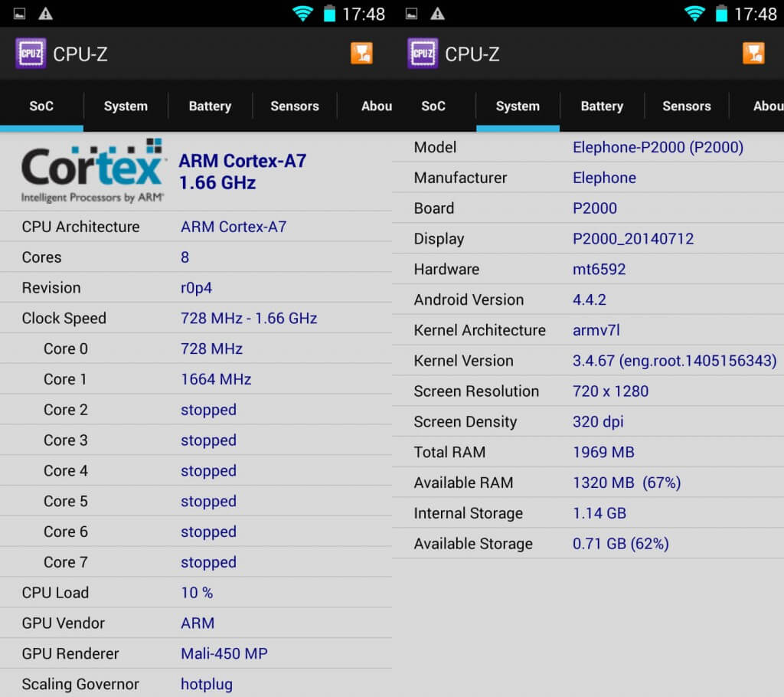This screenshot has height=697, width=784.
Task: Tap Hardware value mt6592
Action: pos(599,269)
